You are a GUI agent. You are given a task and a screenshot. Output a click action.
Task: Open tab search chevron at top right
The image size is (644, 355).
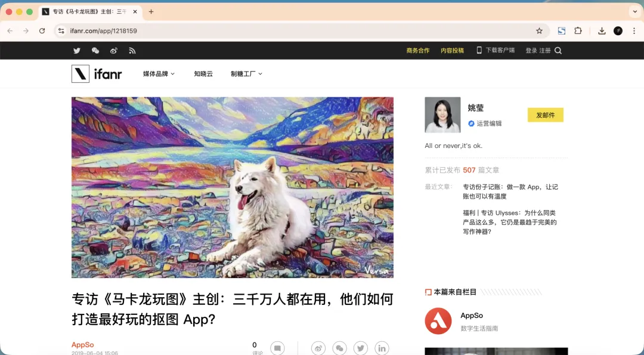635,11
